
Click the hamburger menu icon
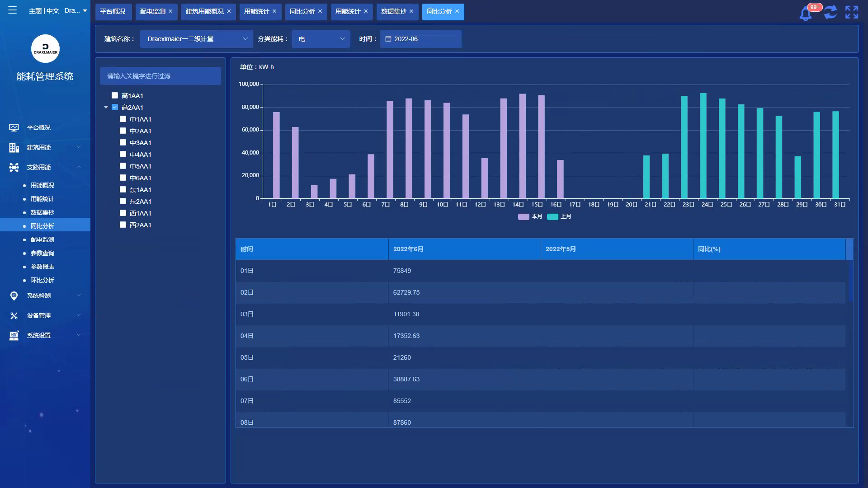click(12, 10)
